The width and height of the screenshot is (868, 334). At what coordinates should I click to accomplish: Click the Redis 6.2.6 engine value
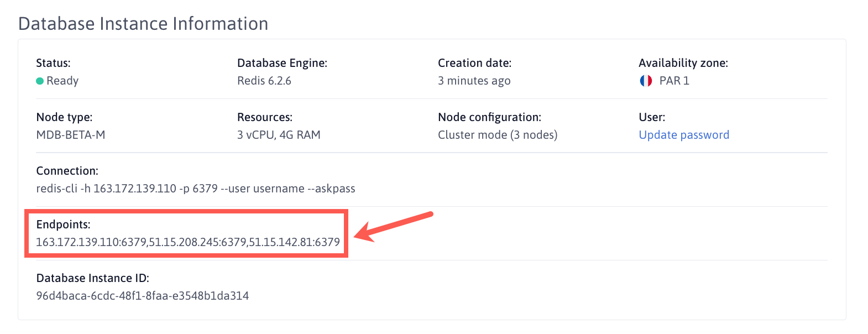click(x=264, y=81)
